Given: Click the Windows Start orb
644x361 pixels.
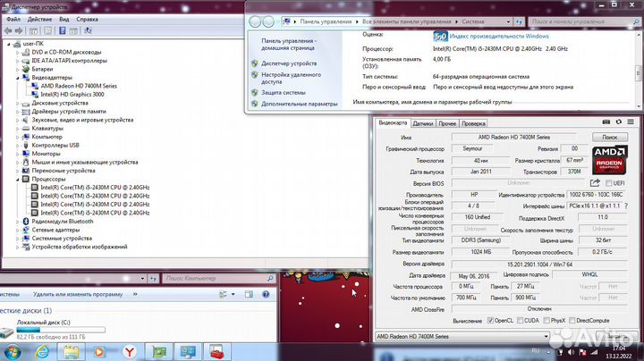Looking at the screenshot, I should pos(13,352).
